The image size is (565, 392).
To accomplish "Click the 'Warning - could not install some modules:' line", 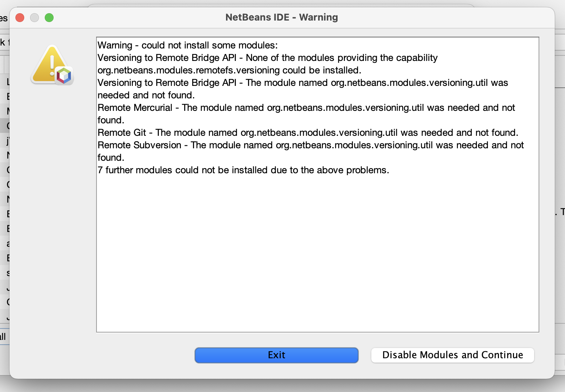I will (x=187, y=45).
